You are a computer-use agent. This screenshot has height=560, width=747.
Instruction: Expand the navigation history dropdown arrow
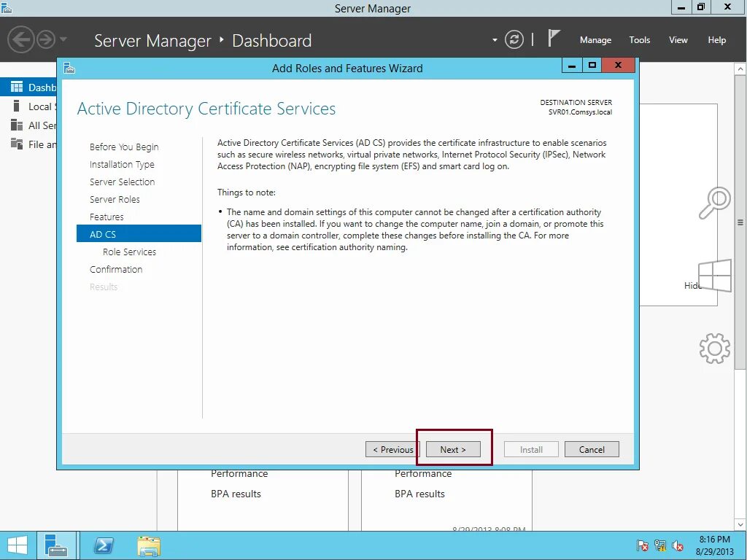63,39
